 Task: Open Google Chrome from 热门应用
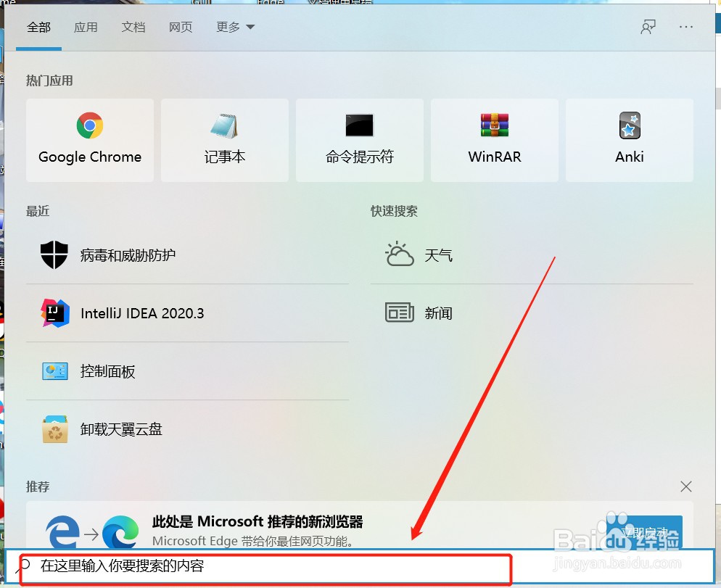(89, 140)
